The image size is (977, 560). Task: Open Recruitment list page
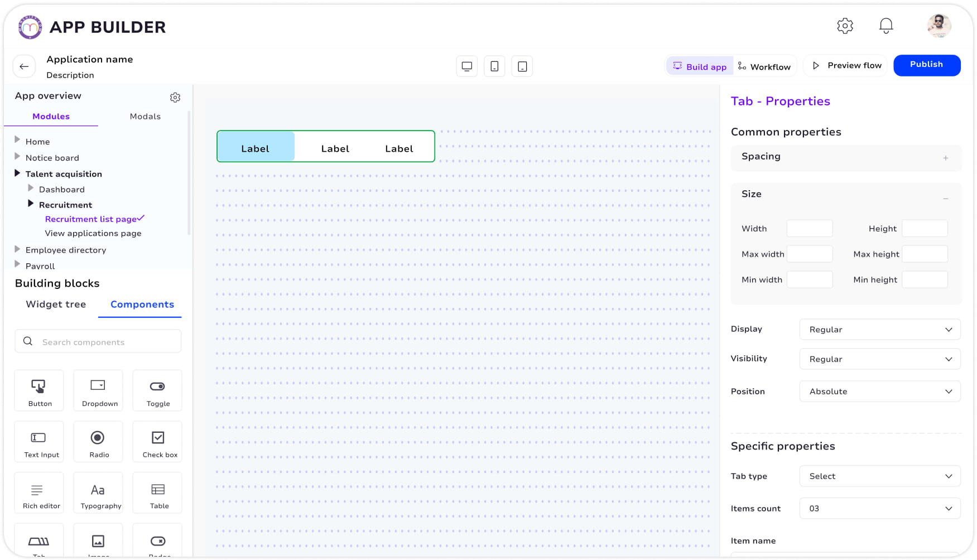click(91, 219)
